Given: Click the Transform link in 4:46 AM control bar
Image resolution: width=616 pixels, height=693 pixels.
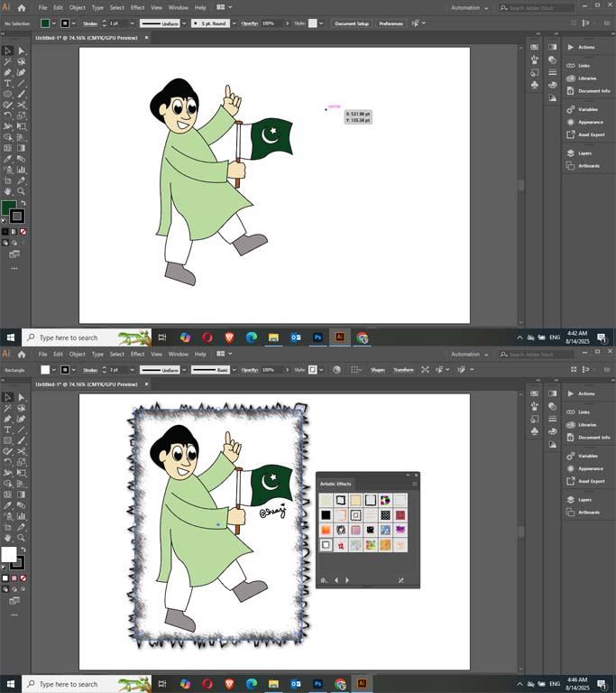Looking at the screenshot, I should pos(403,370).
